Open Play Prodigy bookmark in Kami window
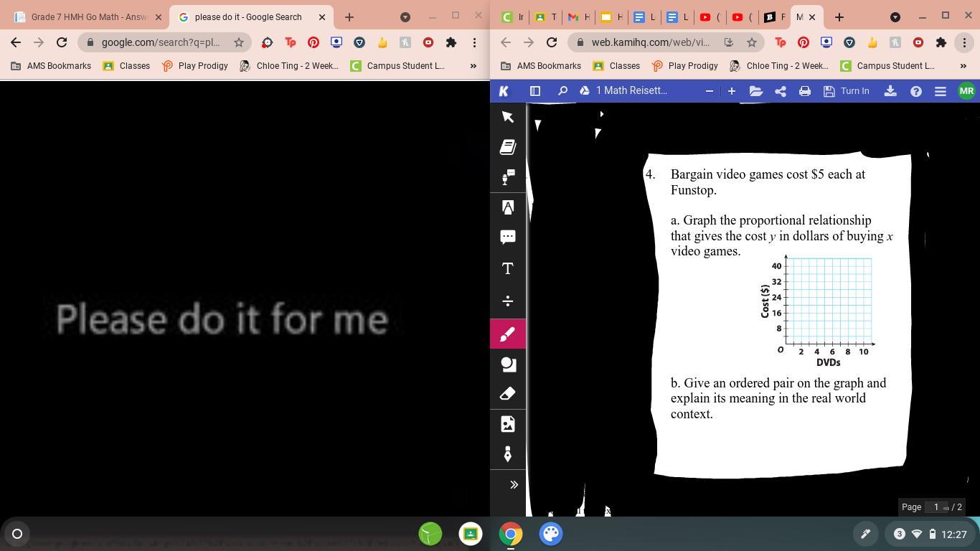 pyautogui.click(x=684, y=66)
